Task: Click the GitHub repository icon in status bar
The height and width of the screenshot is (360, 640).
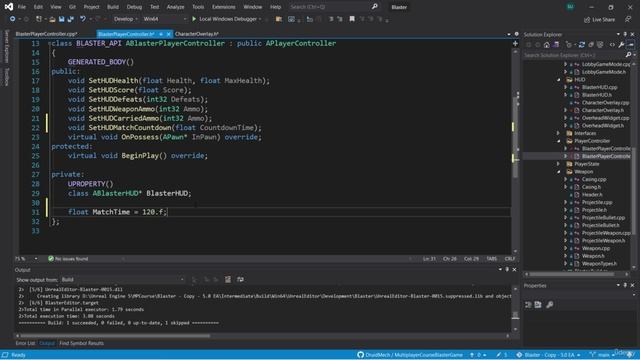Action: click(360, 355)
